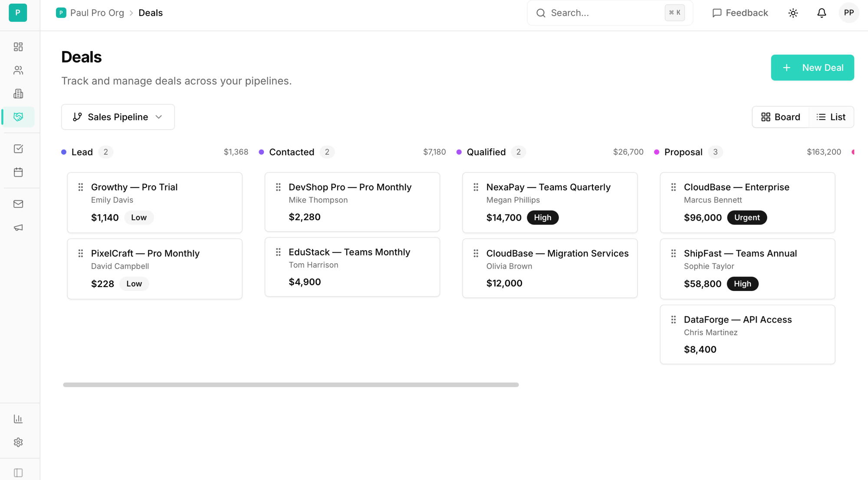Screen dimensions: 868x480
Task: Open the Companies building icon in sidebar
Action: click(18, 94)
